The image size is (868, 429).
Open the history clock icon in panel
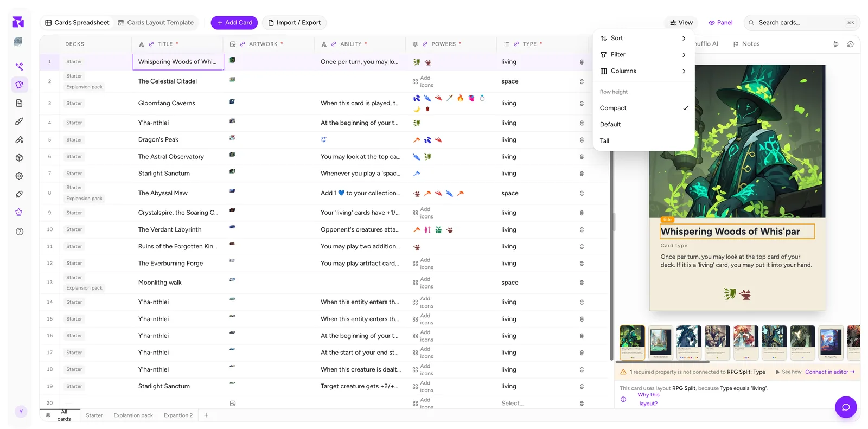[850, 44]
